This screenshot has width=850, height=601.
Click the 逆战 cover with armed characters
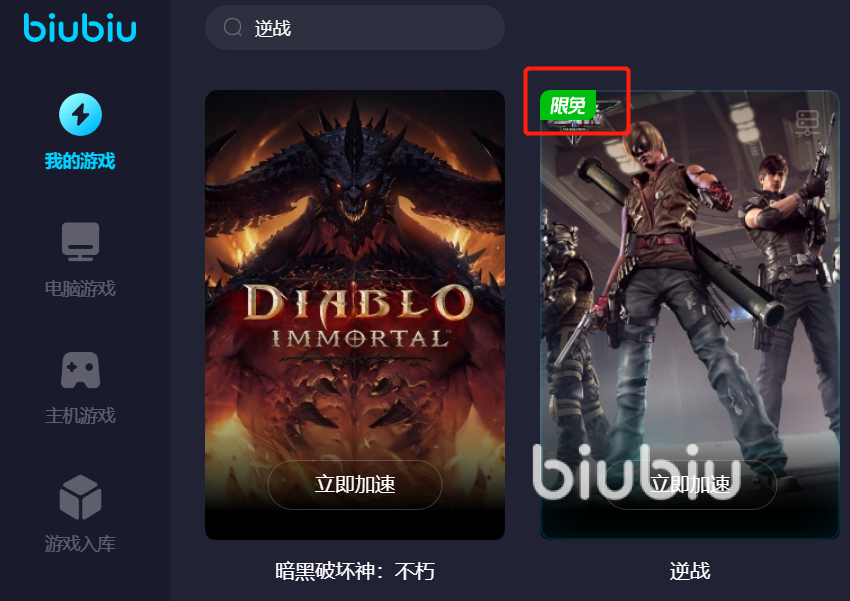point(690,314)
